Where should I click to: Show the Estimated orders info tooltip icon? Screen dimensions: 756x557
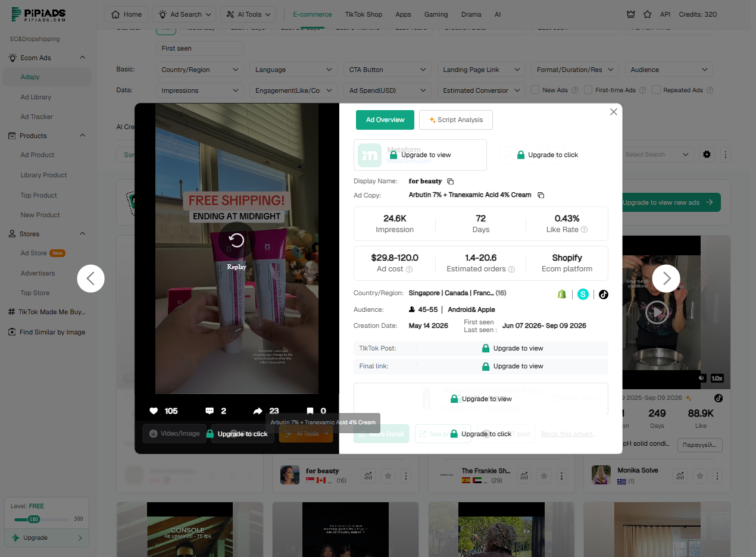tap(512, 269)
